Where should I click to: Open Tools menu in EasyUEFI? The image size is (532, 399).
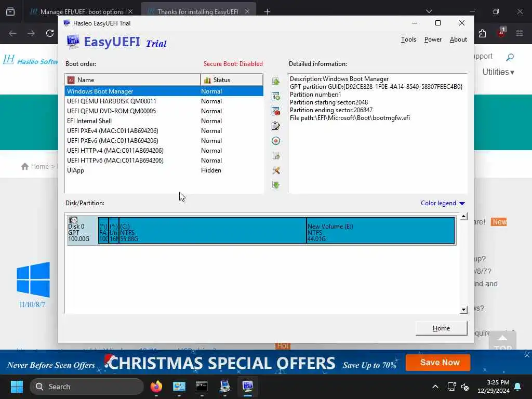click(408, 39)
